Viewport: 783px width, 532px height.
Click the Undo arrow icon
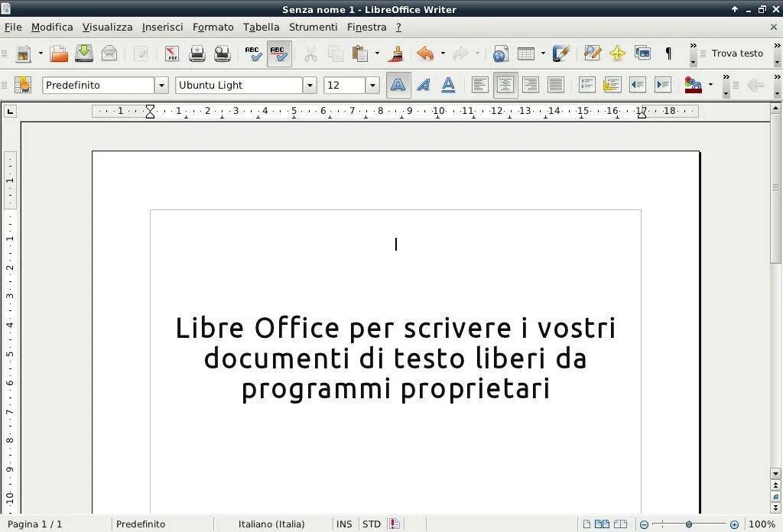[425, 54]
